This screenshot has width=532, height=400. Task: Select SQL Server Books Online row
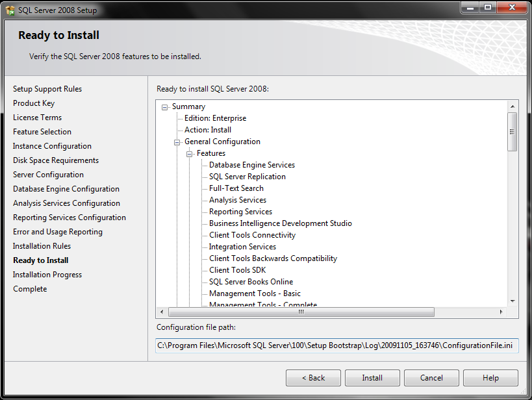(251, 282)
